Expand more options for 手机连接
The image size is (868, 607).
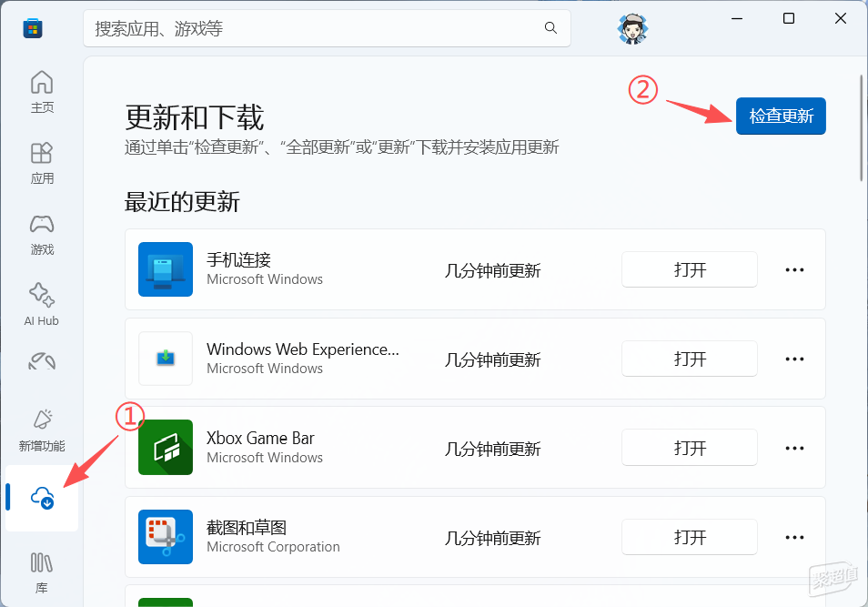(794, 269)
